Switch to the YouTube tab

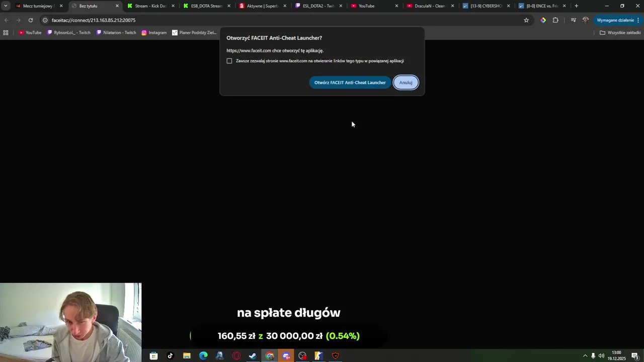373,6
